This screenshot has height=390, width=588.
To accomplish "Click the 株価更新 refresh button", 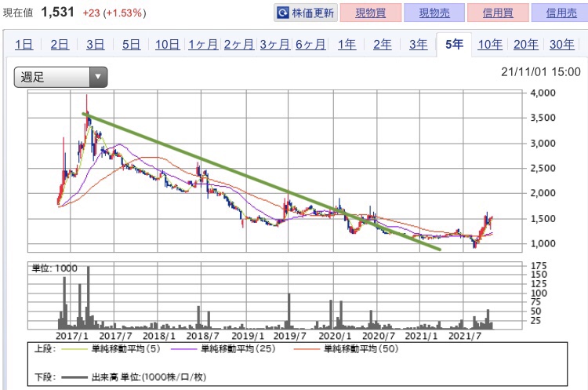I will pyautogui.click(x=306, y=13).
